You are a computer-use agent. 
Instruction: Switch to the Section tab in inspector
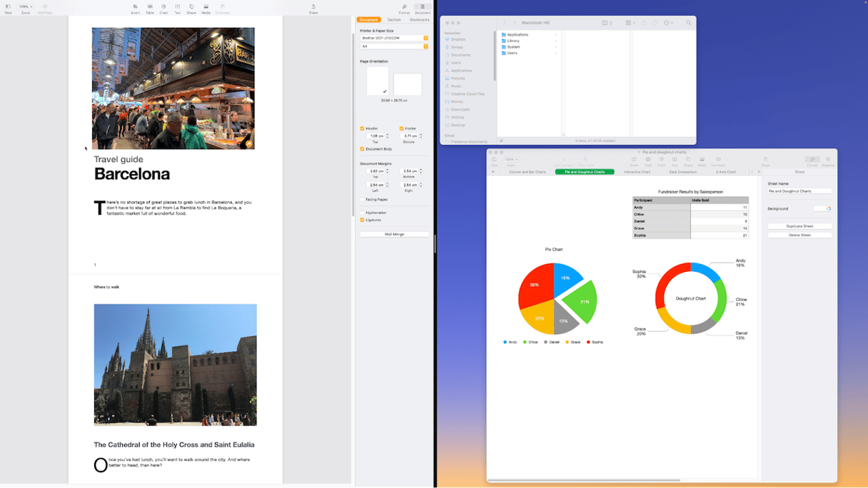(394, 20)
